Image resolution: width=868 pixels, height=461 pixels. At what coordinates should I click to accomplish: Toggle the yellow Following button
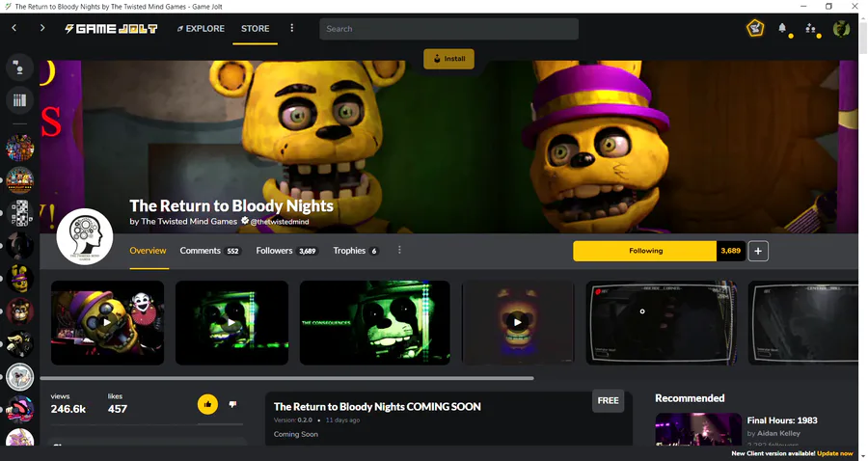[645, 251]
